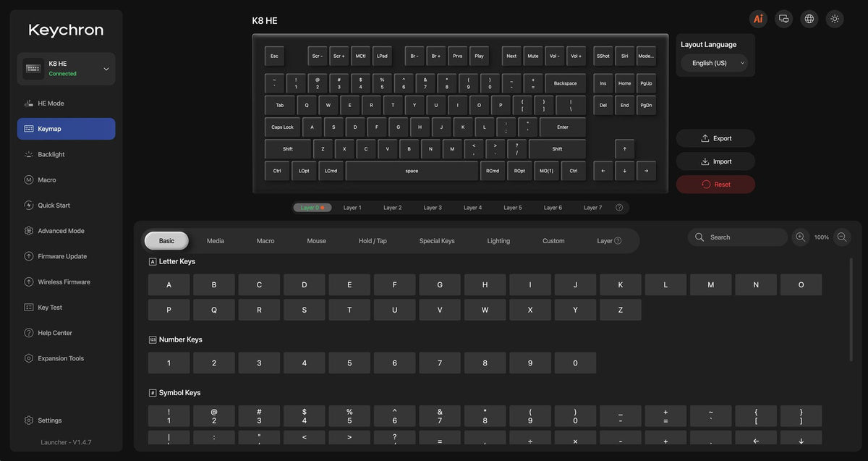Click the help icon on Layer tab
Screen dimensions: 868x461
618,241
